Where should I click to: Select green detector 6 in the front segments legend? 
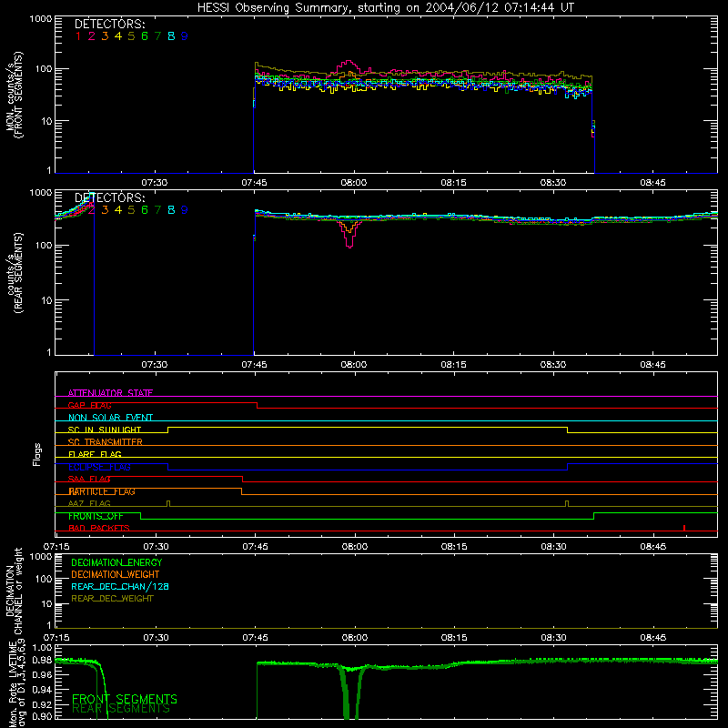145,36
